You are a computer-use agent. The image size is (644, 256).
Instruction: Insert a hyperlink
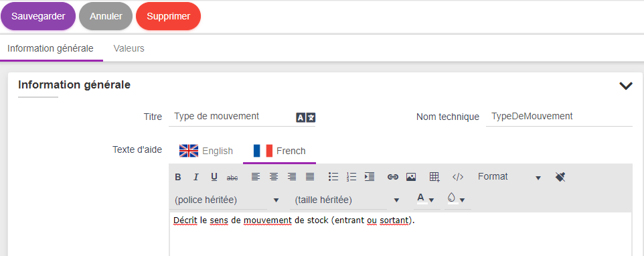(393, 177)
